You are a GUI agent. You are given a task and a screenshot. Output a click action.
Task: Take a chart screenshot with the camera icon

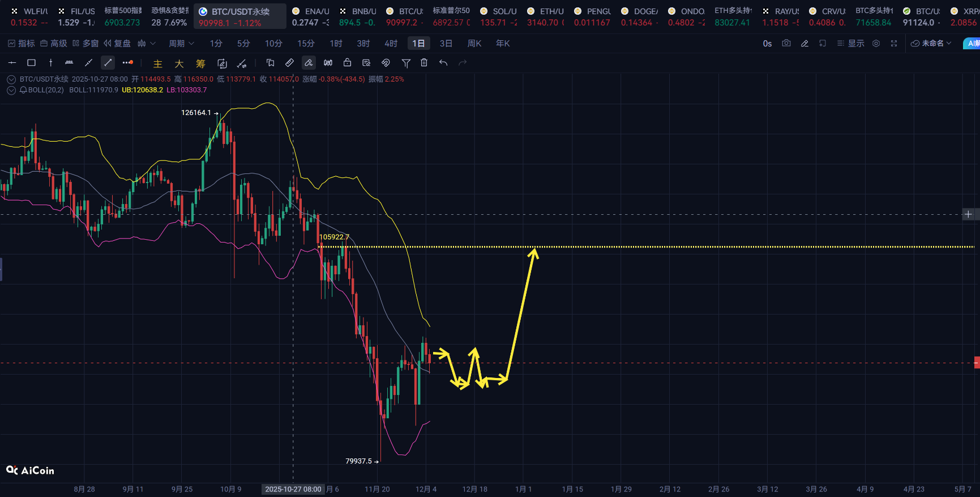point(786,44)
